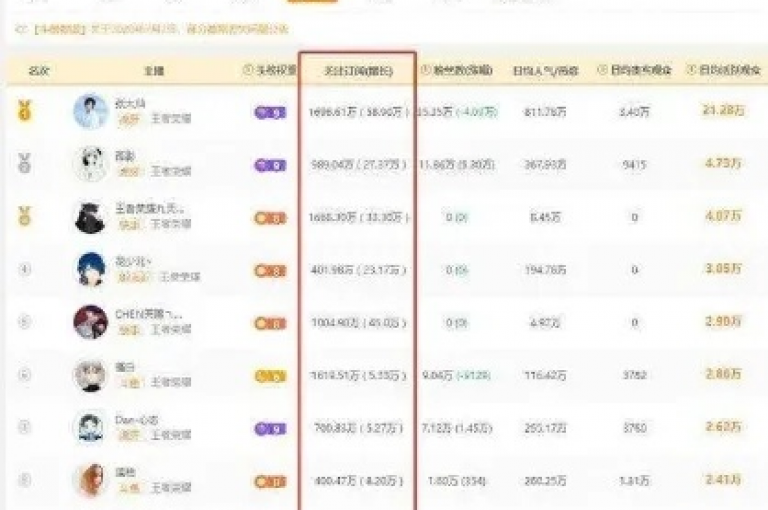The height and width of the screenshot is (510, 768).
Task: Click the purple level 9 badge in the 1696.61万 row
Action: 270,113
